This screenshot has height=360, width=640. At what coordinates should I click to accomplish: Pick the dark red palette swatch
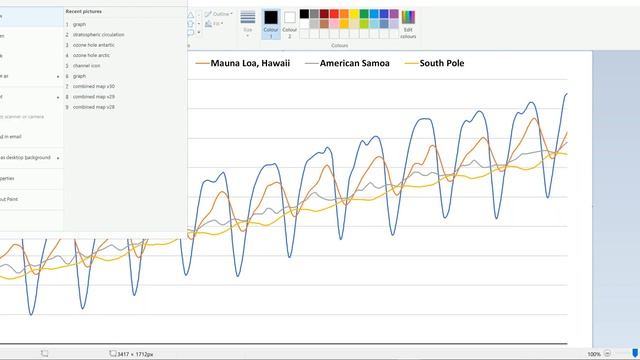[x=324, y=14]
